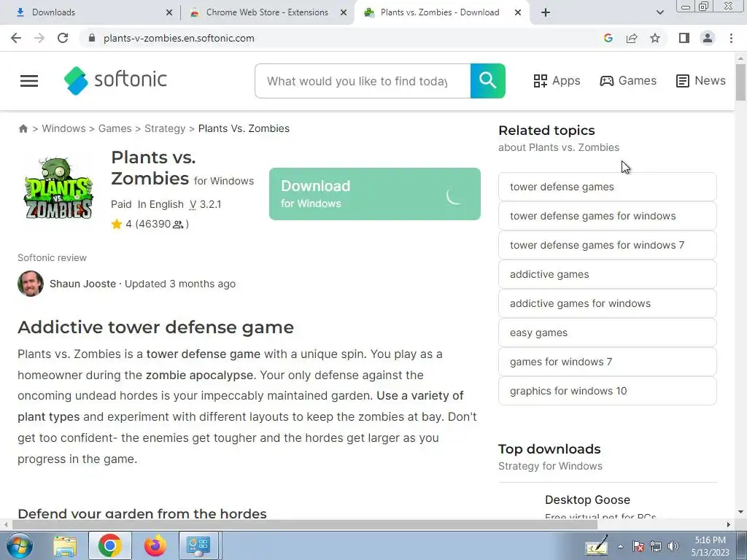
Task: Click the Softonic logo
Action: click(x=115, y=80)
